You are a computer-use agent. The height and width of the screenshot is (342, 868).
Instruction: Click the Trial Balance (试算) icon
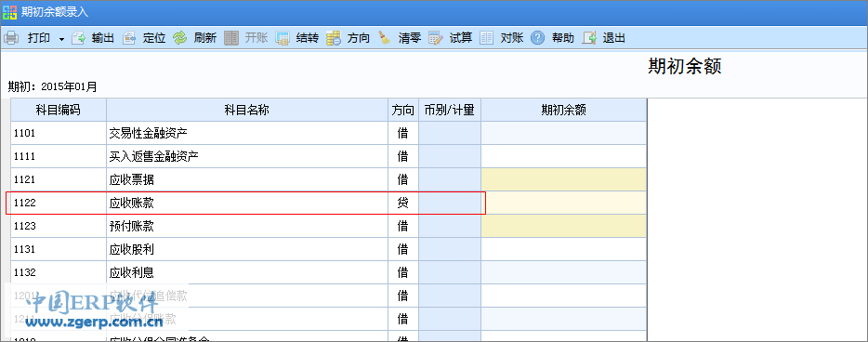[436, 38]
